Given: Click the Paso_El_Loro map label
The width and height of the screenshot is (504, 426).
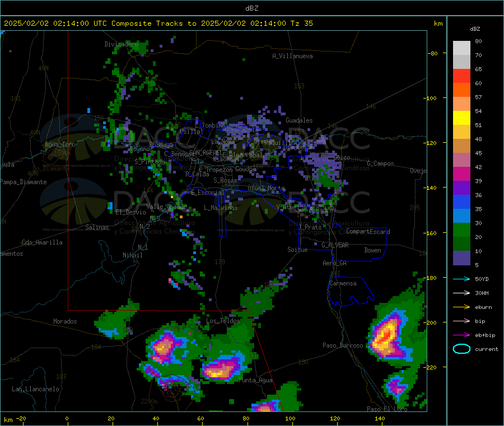Looking at the screenshot, I should (387, 409).
